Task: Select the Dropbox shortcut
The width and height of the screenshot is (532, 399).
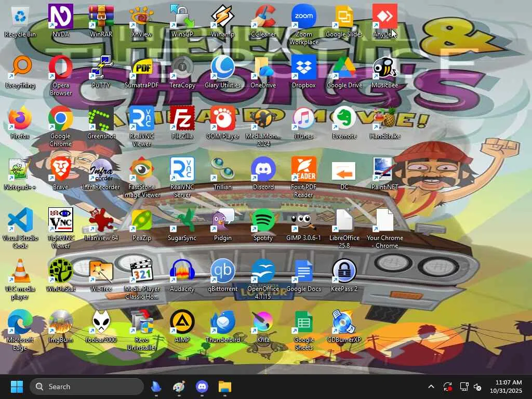Action: pos(303,67)
